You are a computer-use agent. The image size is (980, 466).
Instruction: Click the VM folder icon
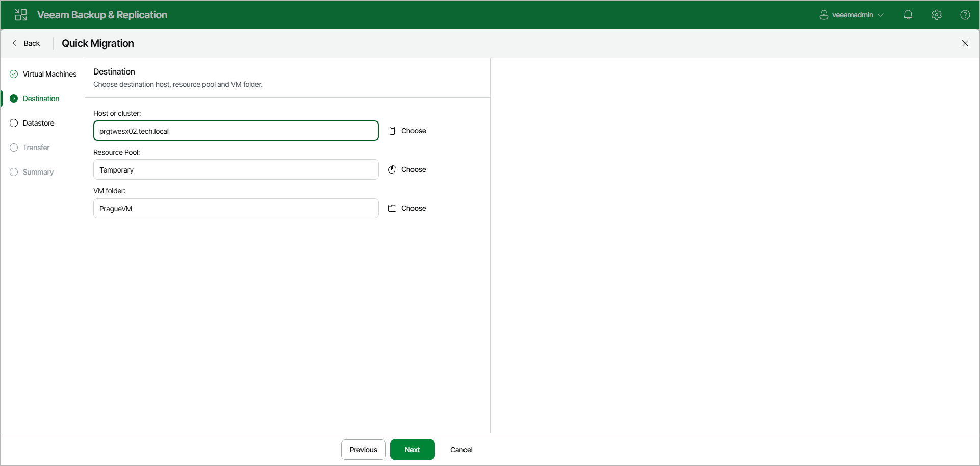point(392,208)
